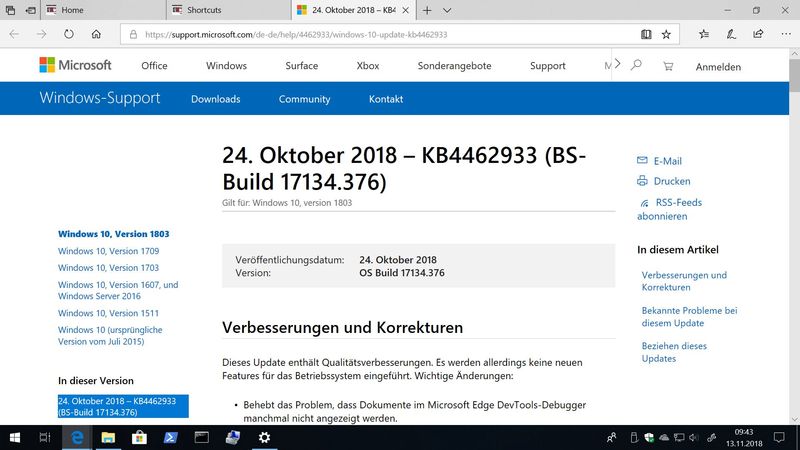Open reading view in address bar

click(x=646, y=34)
